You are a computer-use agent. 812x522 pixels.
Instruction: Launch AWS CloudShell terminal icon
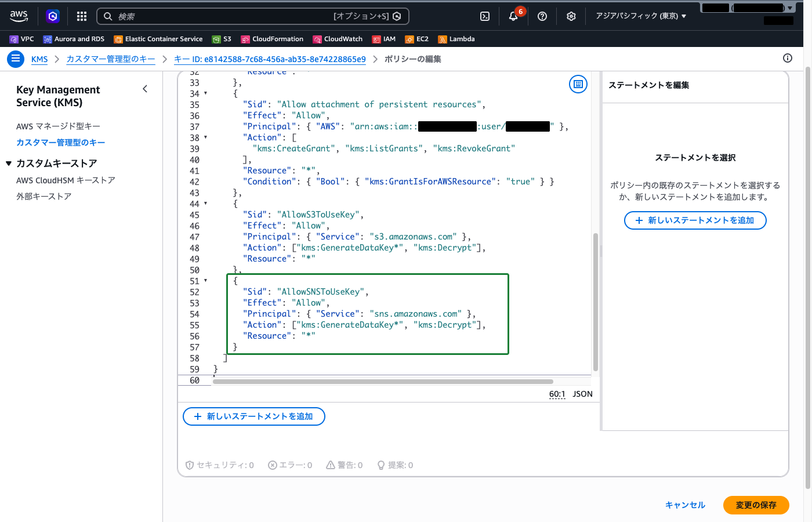coord(485,16)
